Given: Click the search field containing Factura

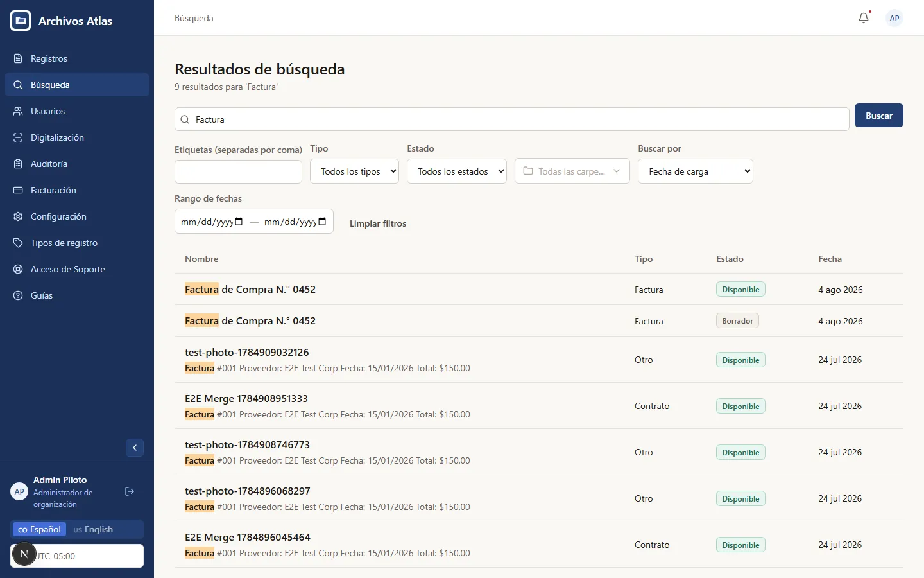Looking at the screenshot, I should click(x=512, y=119).
